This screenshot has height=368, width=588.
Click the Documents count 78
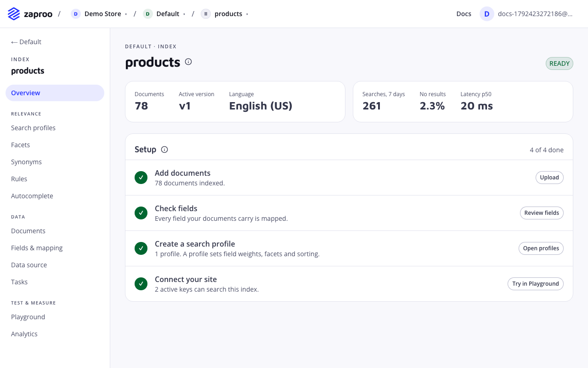(141, 106)
